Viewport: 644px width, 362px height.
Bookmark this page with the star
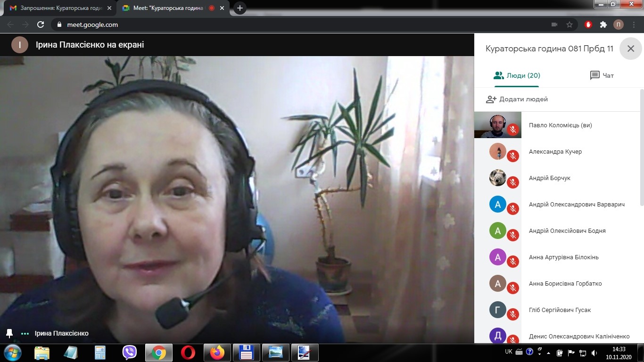570,25
